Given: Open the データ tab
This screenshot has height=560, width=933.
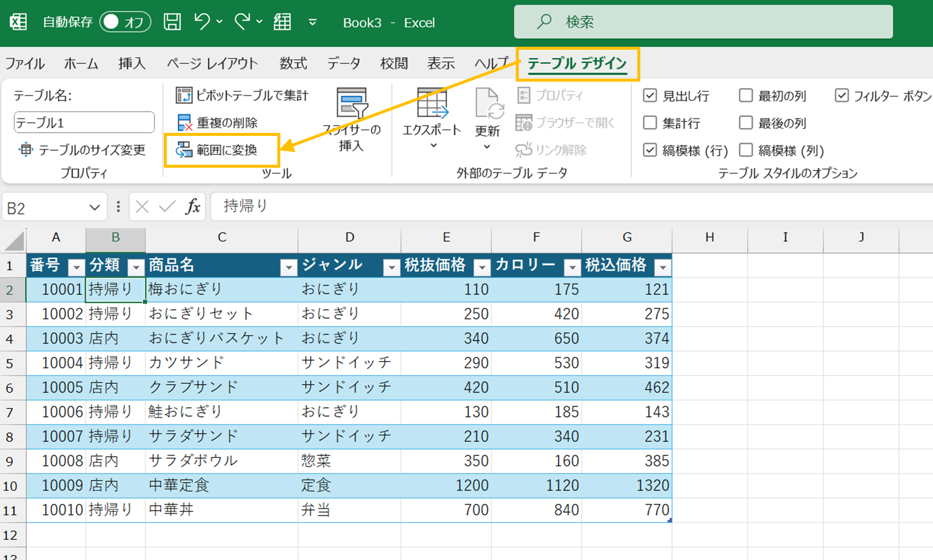Looking at the screenshot, I should [344, 63].
